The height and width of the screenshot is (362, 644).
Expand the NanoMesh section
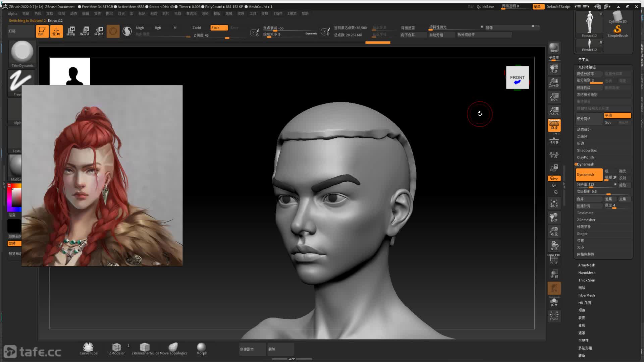(587, 273)
